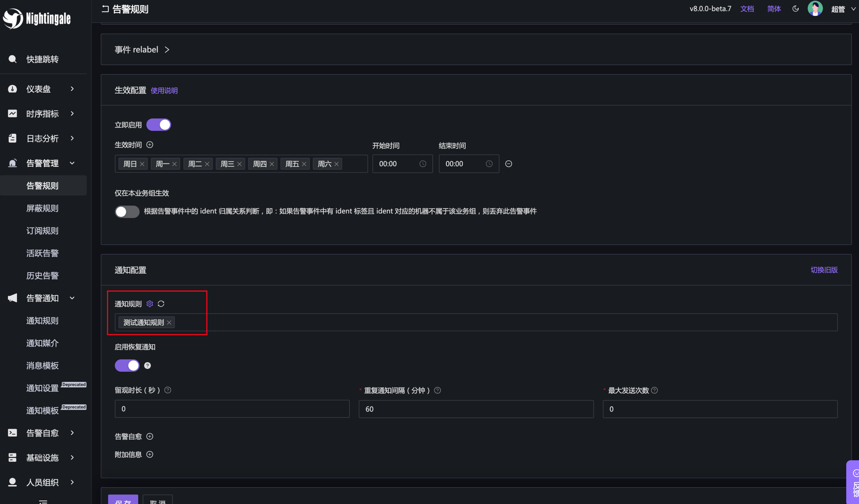Toggle dark mode moon icon in header

pyautogui.click(x=795, y=9)
